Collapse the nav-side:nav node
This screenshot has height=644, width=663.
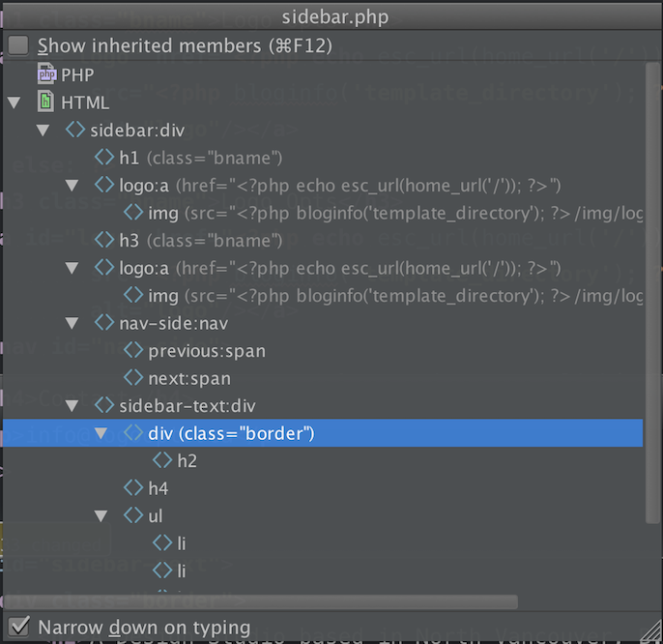[72, 323]
